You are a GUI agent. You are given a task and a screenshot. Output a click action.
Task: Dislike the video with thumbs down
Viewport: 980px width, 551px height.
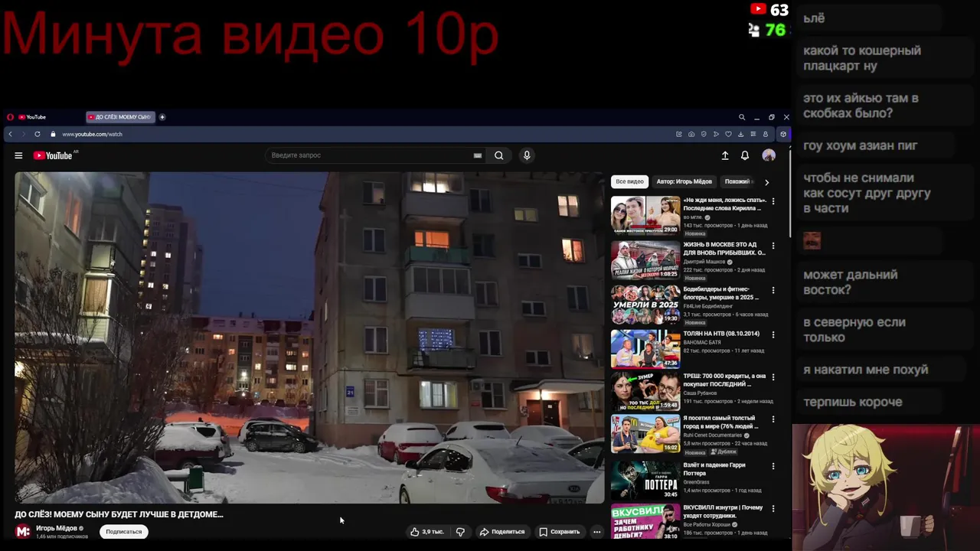(x=460, y=532)
